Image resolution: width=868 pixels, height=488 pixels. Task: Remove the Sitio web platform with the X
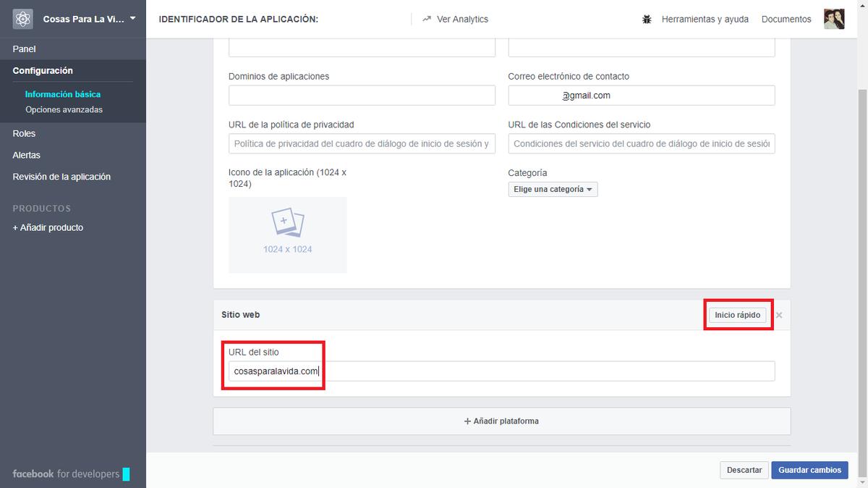pos(778,315)
